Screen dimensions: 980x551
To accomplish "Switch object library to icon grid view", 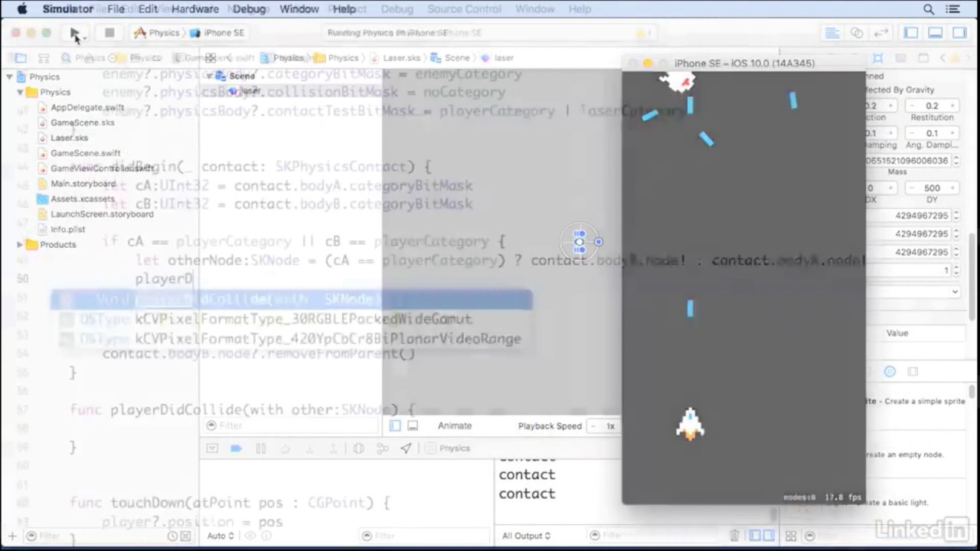I will click(791, 536).
